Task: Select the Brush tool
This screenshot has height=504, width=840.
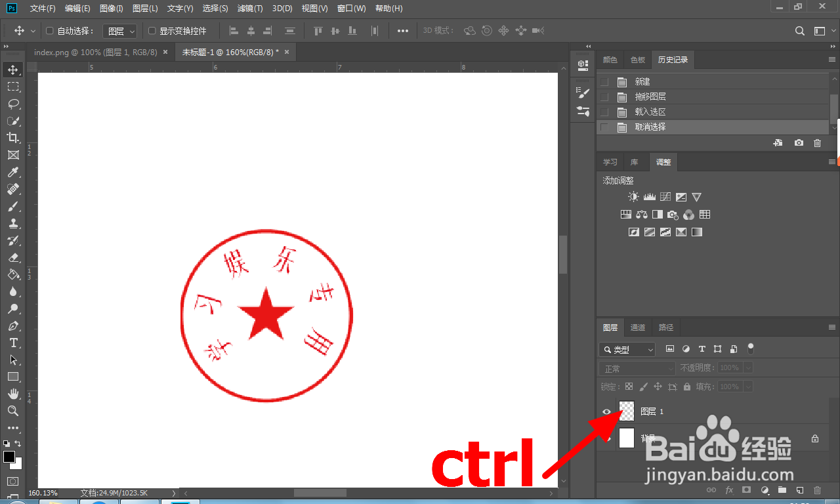Action: tap(13, 206)
